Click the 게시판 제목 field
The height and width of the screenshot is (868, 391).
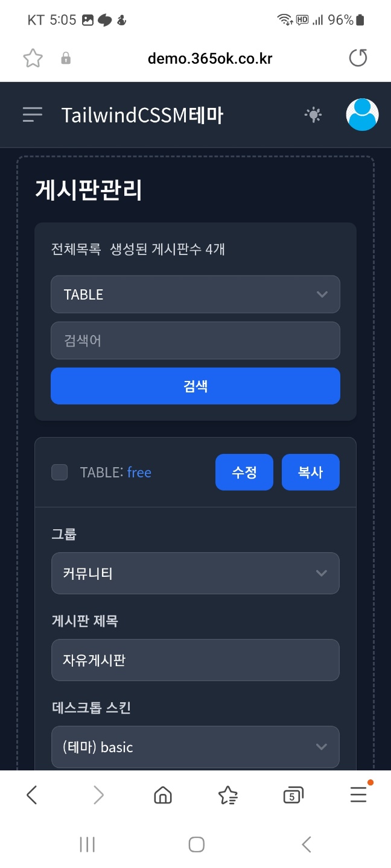click(195, 660)
